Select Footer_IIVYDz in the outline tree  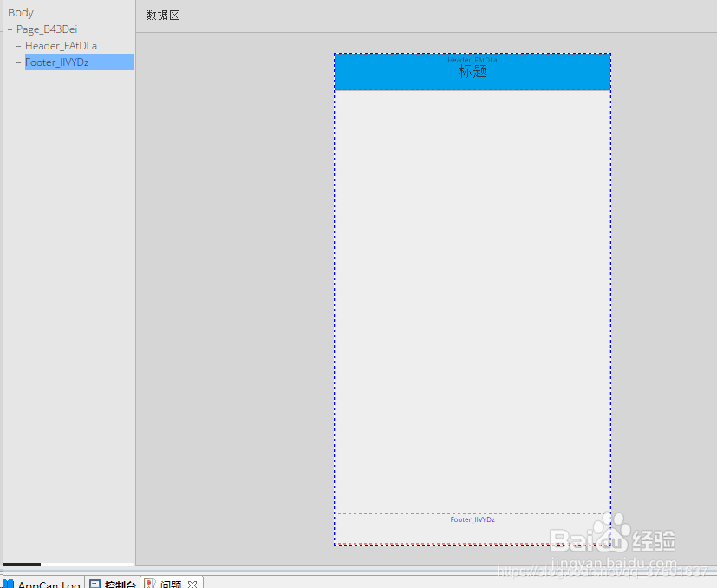pyautogui.click(x=79, y=62)
